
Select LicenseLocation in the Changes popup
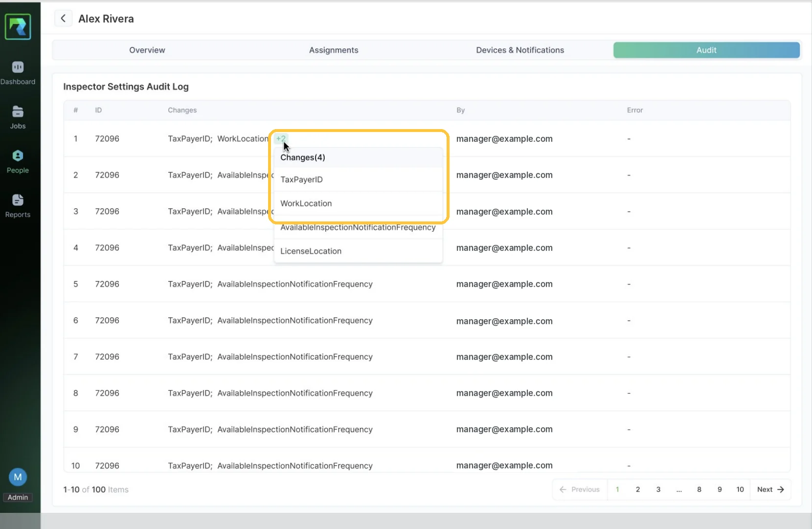click(358, 251)
